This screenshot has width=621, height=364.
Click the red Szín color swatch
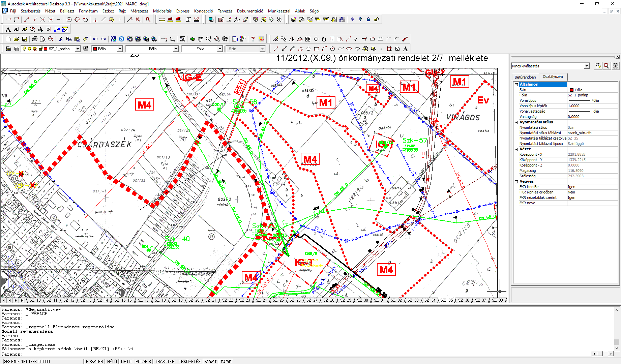[571, 90]
